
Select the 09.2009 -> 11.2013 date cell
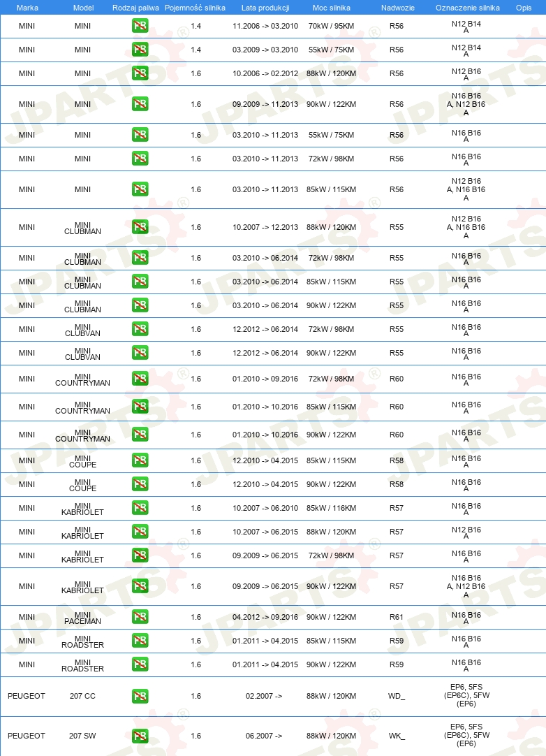point(265,104)
